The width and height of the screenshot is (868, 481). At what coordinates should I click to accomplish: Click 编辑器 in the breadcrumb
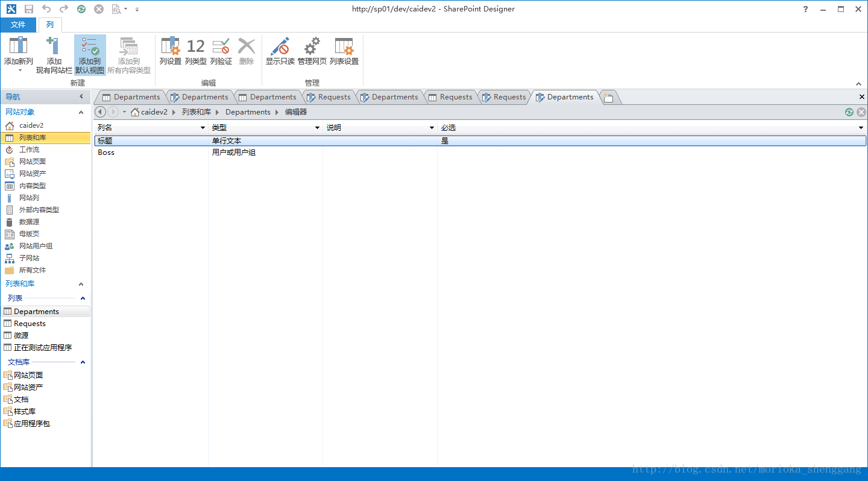tap(296, 112)
